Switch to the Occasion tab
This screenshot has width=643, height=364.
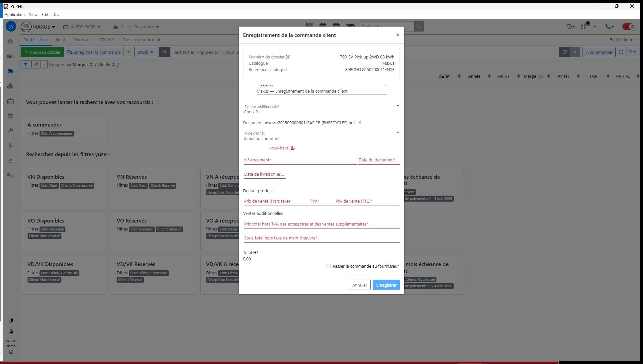click(82, 40)
